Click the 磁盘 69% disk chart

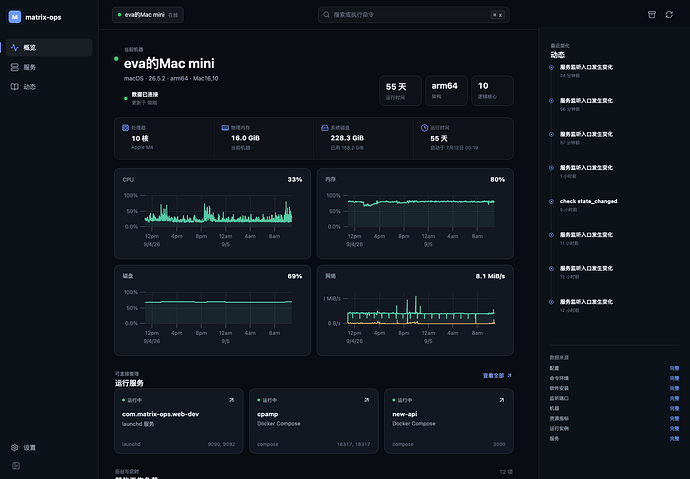[x=213, y=310]
